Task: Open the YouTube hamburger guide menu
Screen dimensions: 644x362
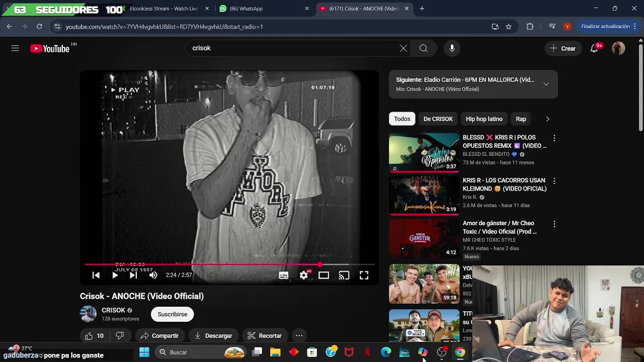Action: click(x=15, y=48)
